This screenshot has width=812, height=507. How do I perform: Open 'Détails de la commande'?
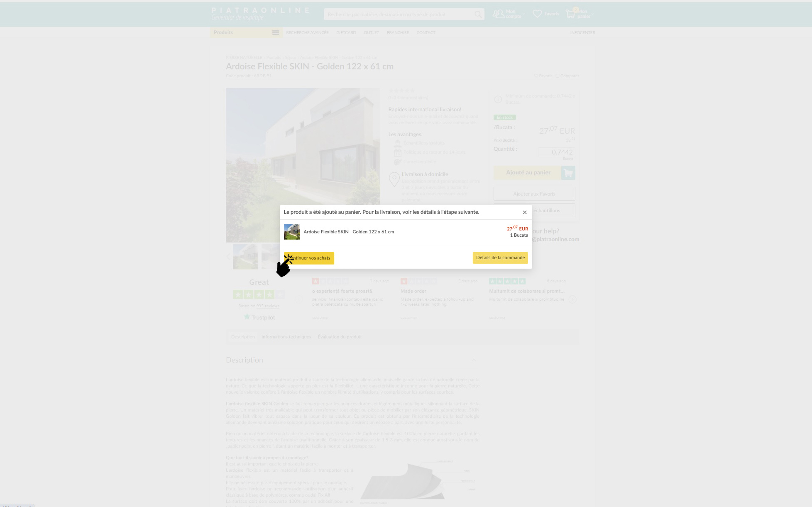pos(500,257)
